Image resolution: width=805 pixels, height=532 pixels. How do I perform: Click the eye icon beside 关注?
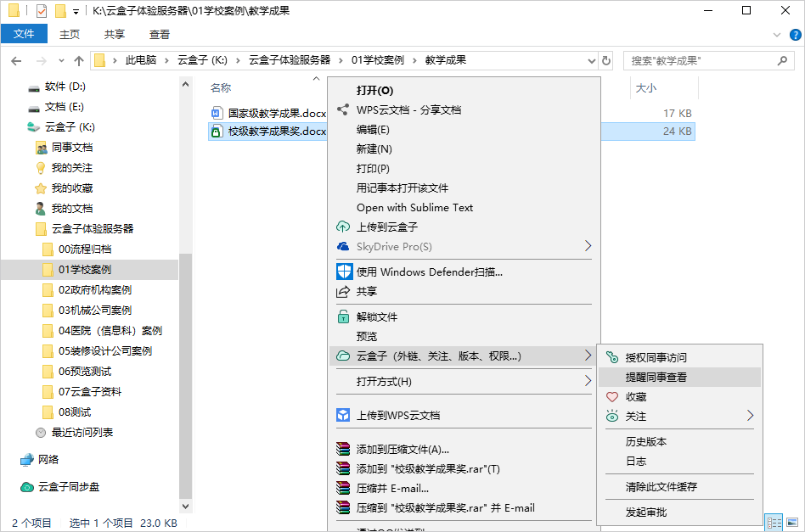click(x=612, y=416)
